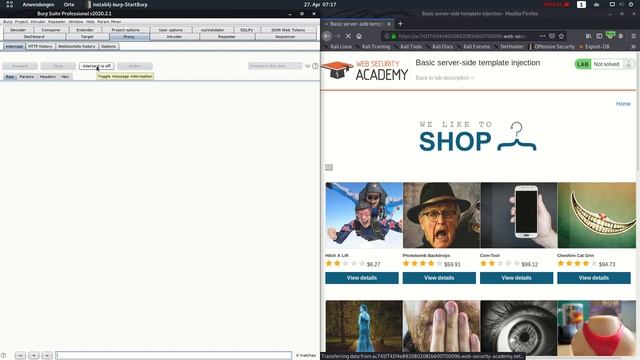The image size is (640, 360).
Task: Open the User options tab
Action: click(x=171, y=30)
